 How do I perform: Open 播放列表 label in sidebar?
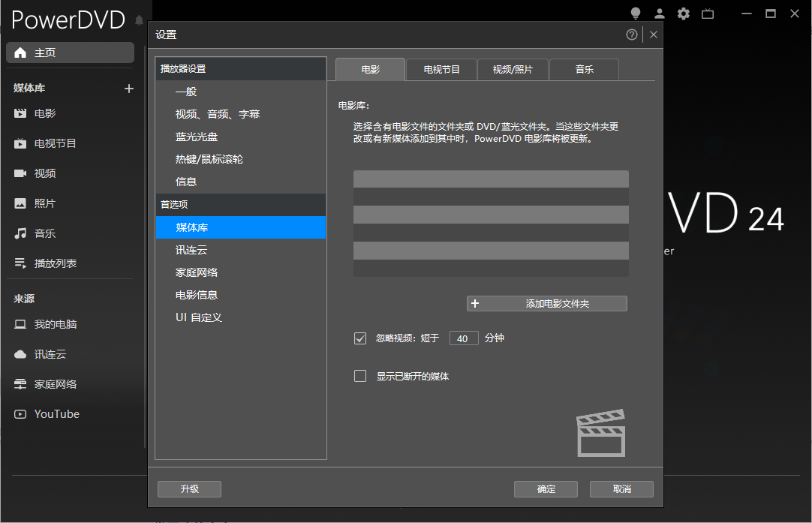56,263
